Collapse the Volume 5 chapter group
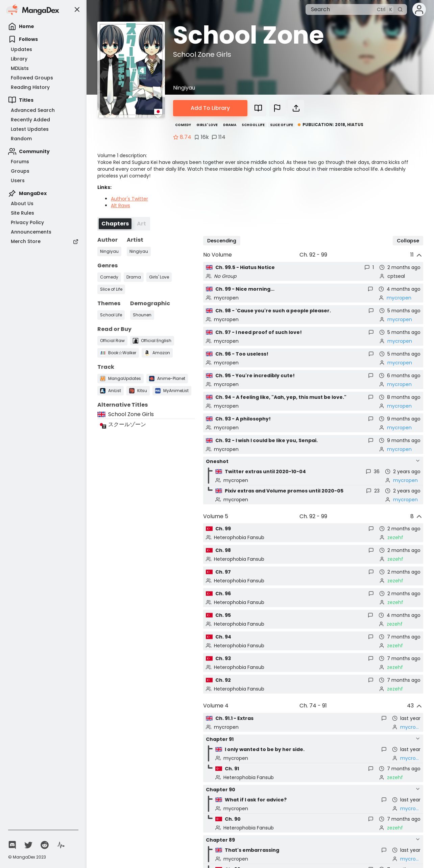Viewport: 434px width, 868px height. [x=419, y=516]
